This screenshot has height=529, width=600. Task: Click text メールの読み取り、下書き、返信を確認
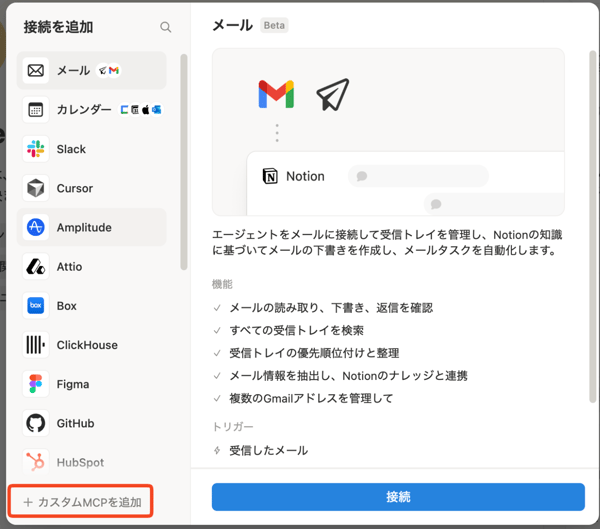click(x=331, y=308)
